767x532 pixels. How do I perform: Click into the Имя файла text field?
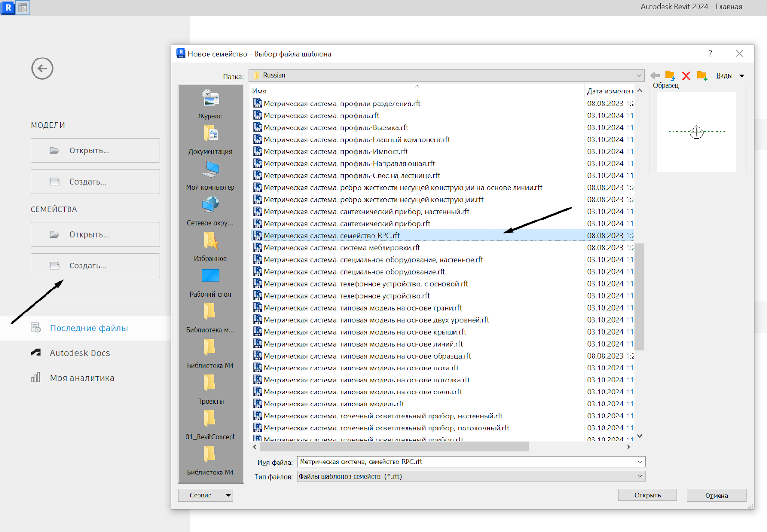[466, 462]
